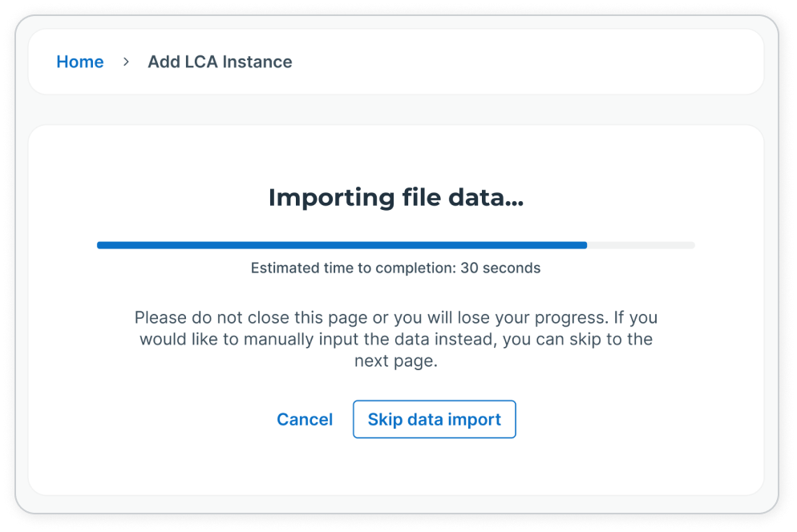Select the estimated time to completion text
This screenshot has height=532, width=797.
pyautogui.click(x=396, y=268)
